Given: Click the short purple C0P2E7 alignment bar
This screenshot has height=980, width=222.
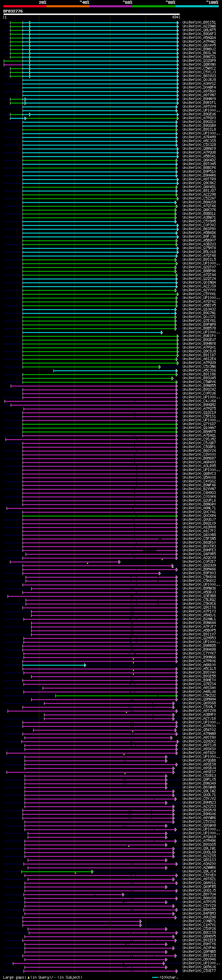Looking at the screenshot, I should coord(65,562).
